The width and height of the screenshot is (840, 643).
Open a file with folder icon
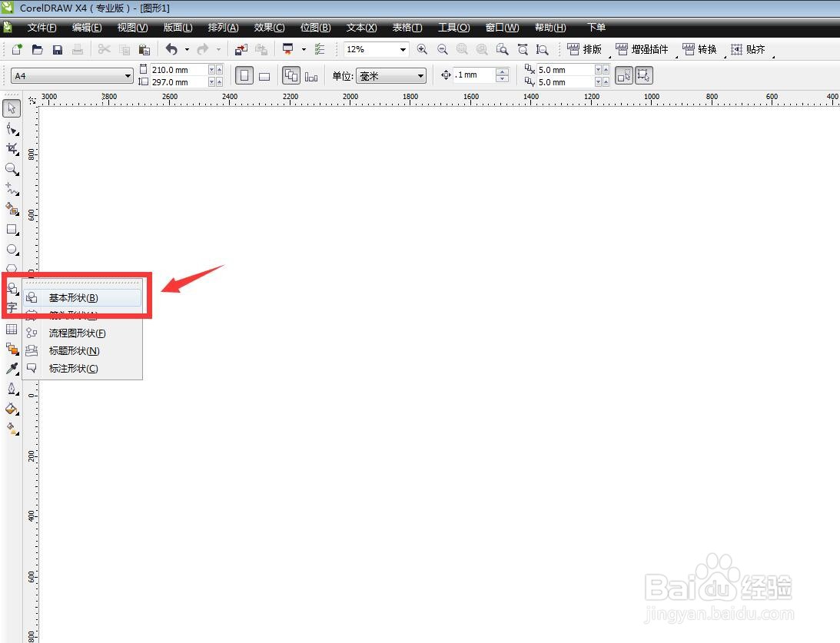[38, 50]
